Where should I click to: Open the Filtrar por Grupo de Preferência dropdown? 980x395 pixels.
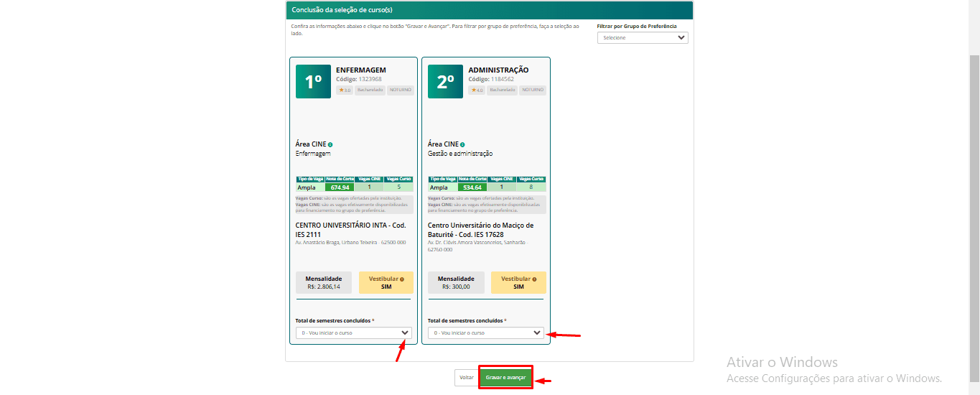(643, 37)
